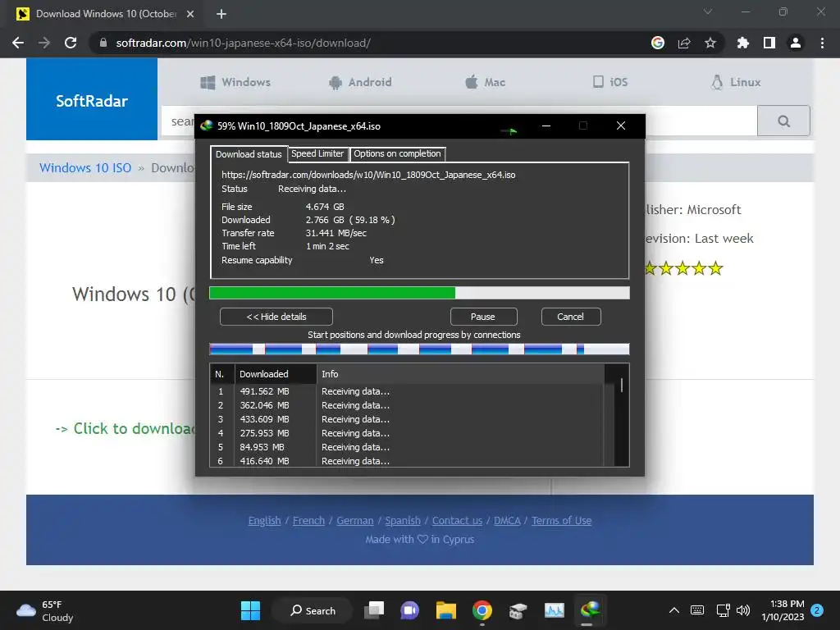The height and width of the screenshot is (630, 840).
Task: Click the Windows 10 ISO breadcrumb link
Action: (x=85, y=167)
